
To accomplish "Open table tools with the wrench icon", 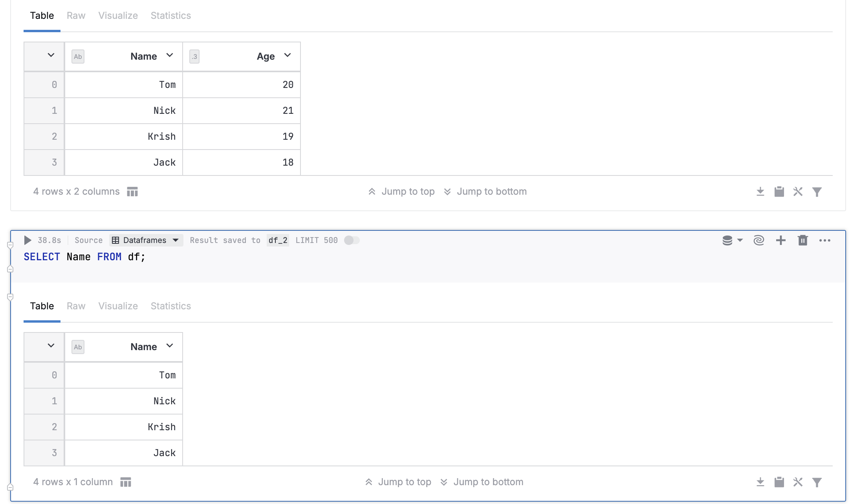I will [798, 482].
